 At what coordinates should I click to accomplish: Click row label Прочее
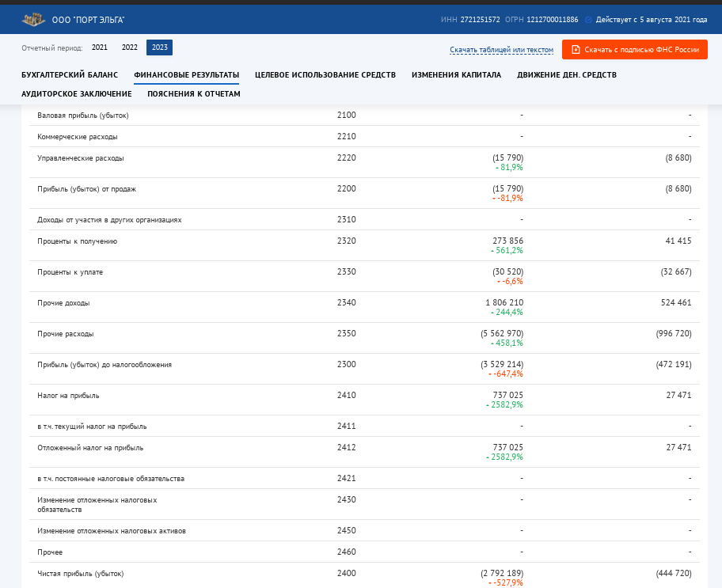point(50,552)
